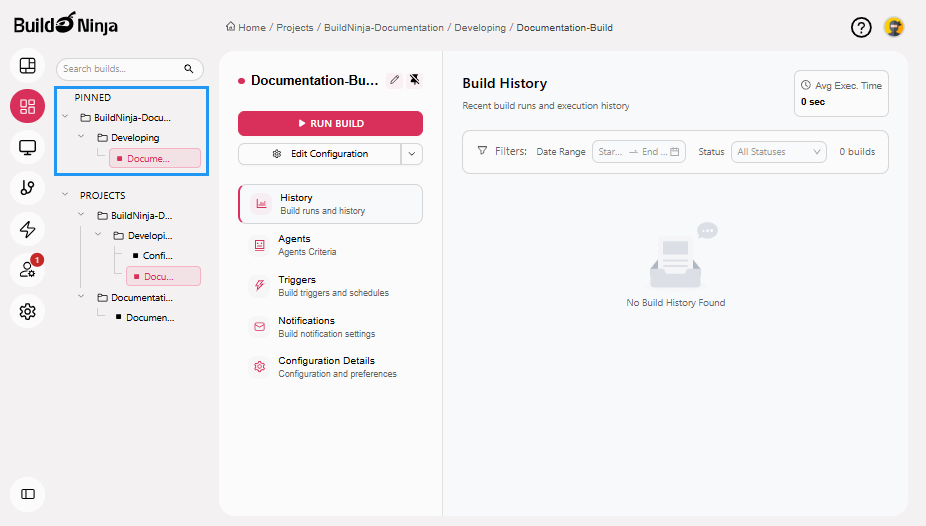
Task: Collapse the PROJECTS tree section
Action: (66, 196)
